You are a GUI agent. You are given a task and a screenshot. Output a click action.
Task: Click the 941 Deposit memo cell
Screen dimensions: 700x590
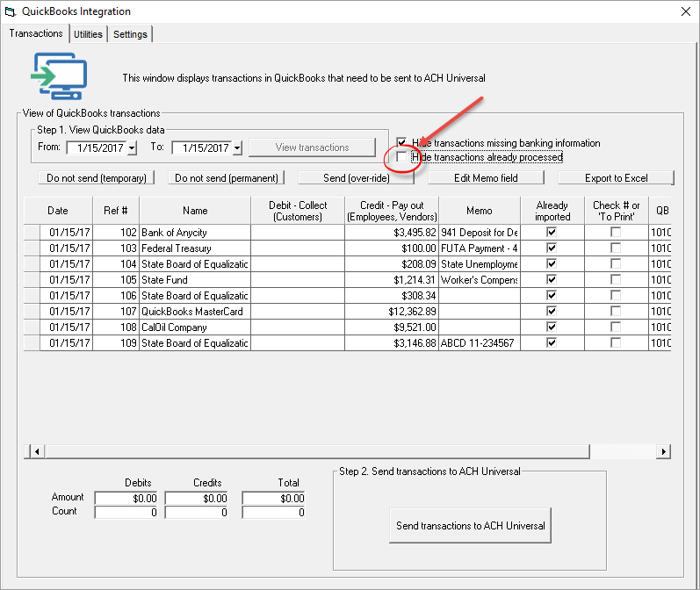[x=480, y=232]
